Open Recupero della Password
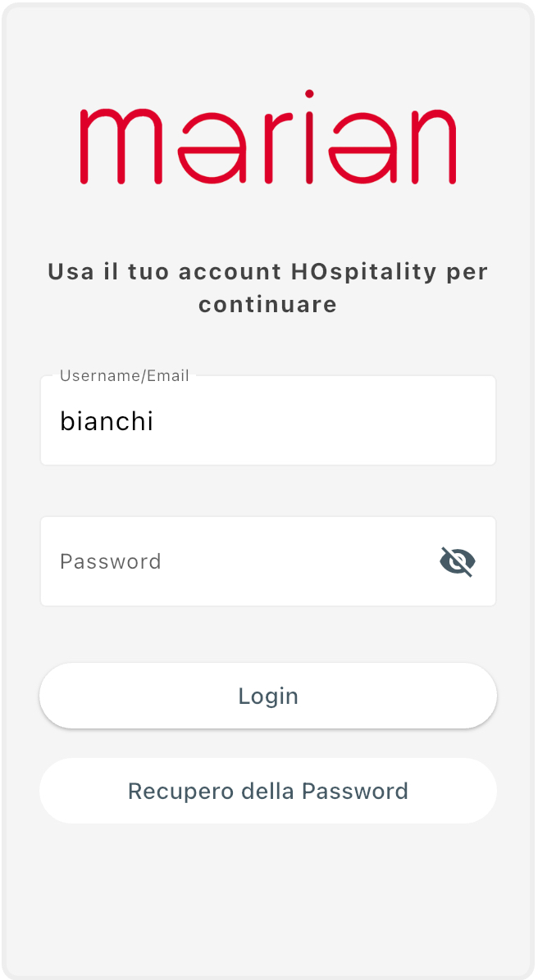The image size is (538, 980). pos(268,791)
